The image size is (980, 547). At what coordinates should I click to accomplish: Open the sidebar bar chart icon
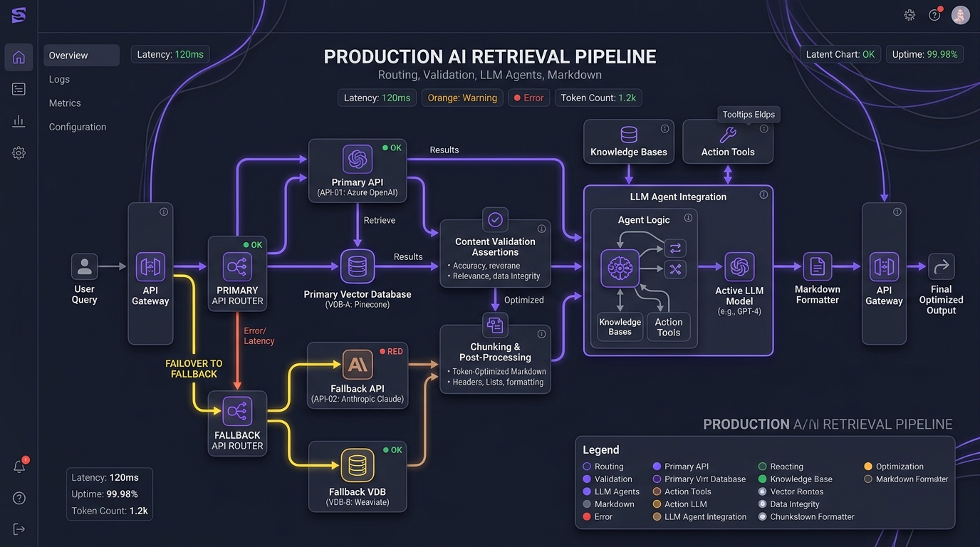19,121
